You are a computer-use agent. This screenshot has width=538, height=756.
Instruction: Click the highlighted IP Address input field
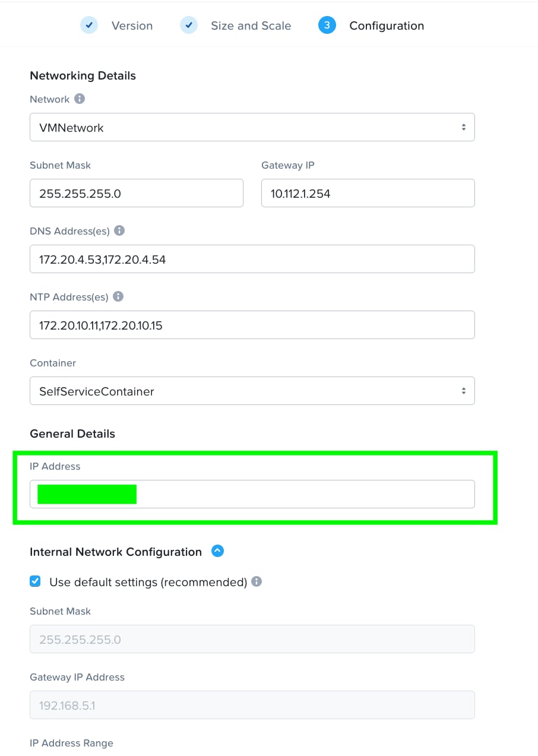click(x=252, y=494)
